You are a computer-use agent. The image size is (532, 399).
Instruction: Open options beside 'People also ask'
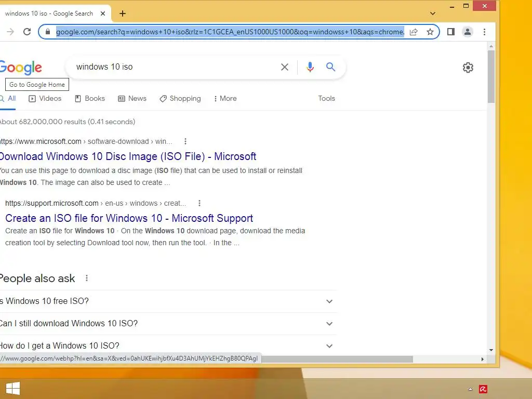click(87, 278)
